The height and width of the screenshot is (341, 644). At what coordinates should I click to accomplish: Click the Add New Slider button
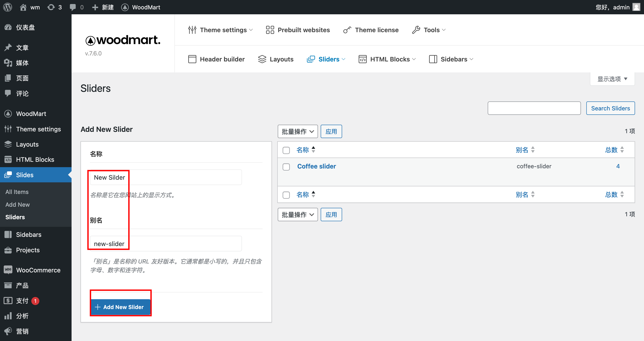[x=121, y=307]
